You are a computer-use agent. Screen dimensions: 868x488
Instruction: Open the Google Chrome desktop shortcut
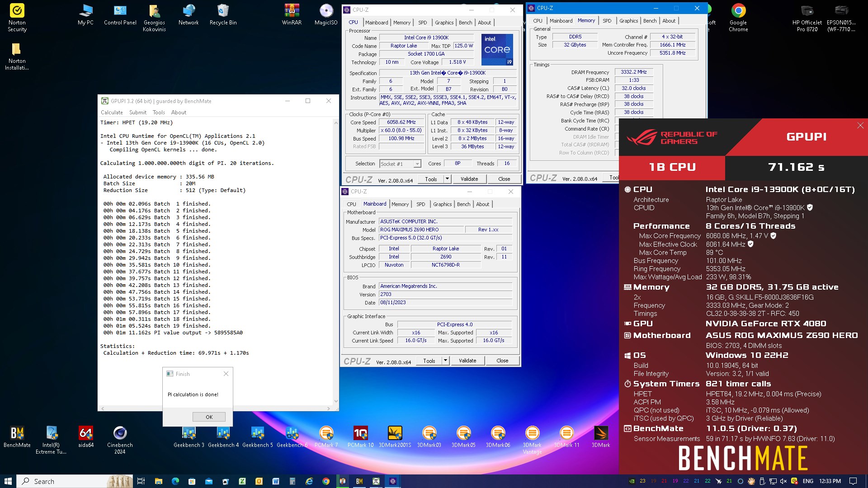[738, 18]
